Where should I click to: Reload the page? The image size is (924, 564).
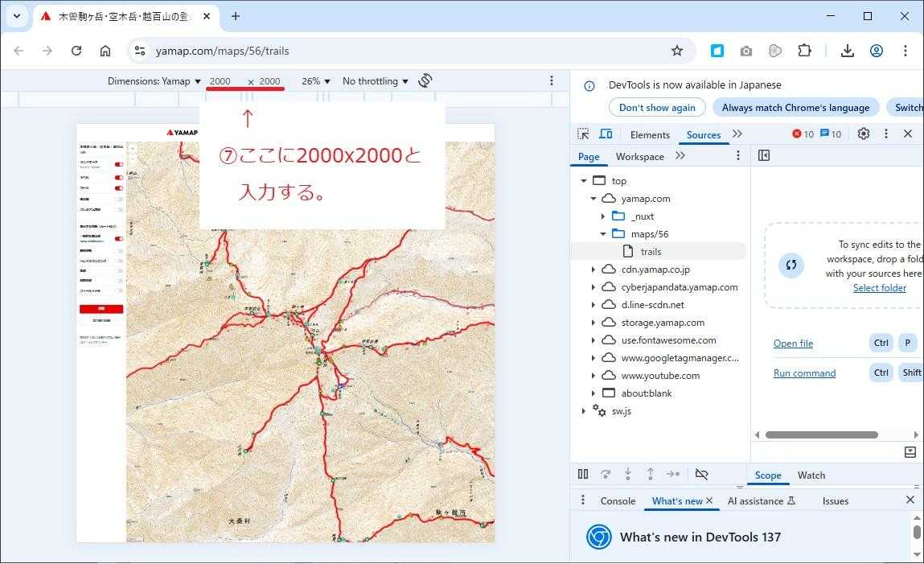click(76, 51)
